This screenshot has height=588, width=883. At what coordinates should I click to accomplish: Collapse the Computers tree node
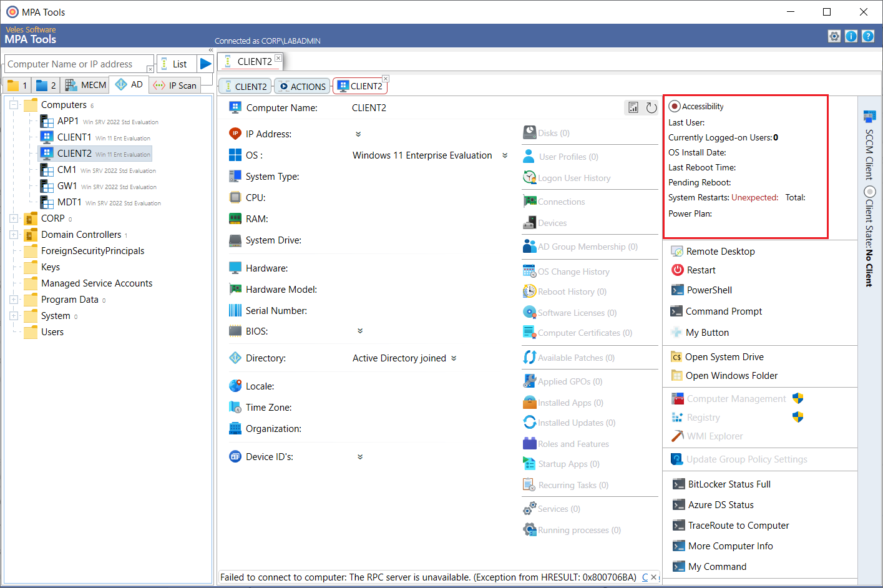point(14,105)
